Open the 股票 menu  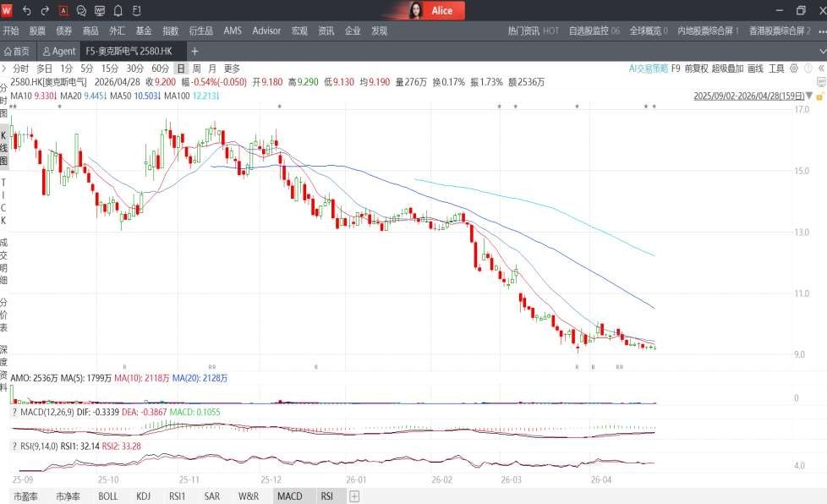tap(37, 30)
